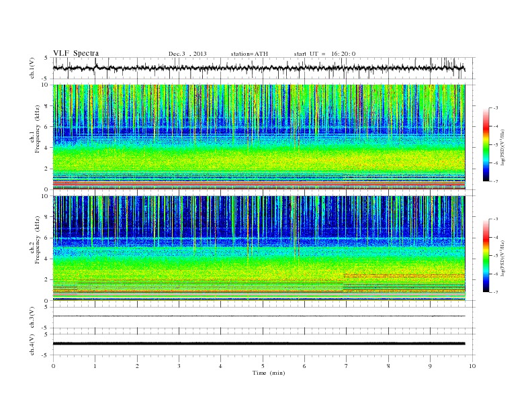Click tick label "5" on Time axis
532x411 pixels.
click(263, 366)
